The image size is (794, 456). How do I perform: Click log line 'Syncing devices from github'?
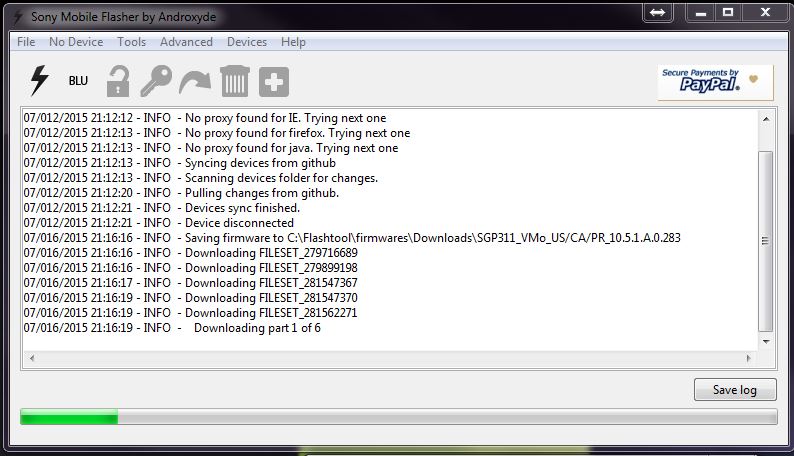click(180, 163)
